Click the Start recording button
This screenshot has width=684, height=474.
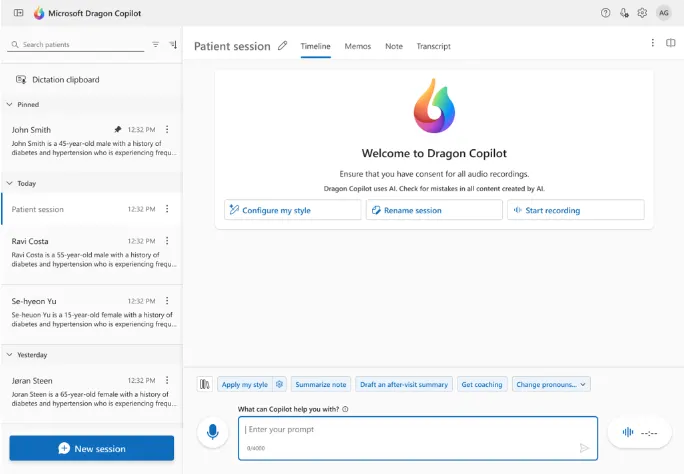[x=576, y=210]
